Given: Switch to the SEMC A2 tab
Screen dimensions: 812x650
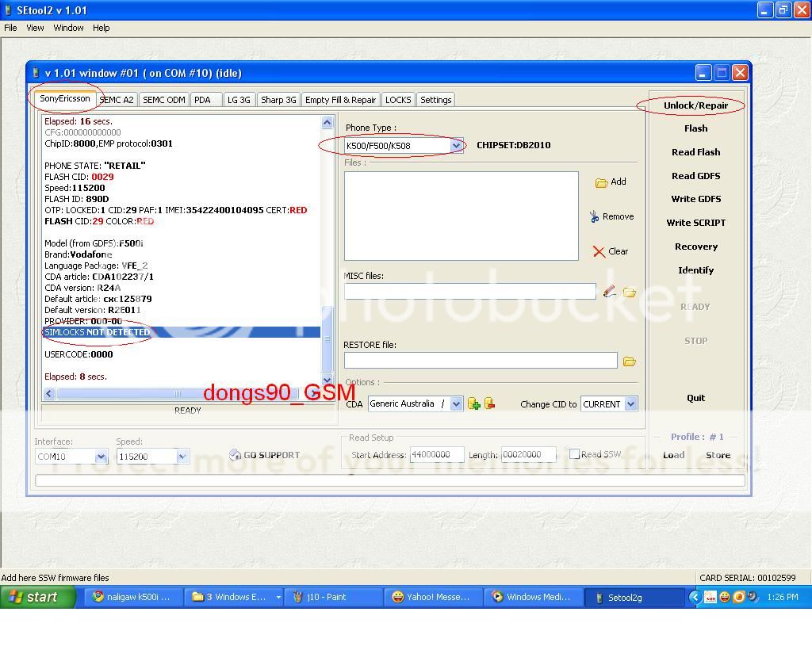Looking at the screenshot, I should pos(117,100).
